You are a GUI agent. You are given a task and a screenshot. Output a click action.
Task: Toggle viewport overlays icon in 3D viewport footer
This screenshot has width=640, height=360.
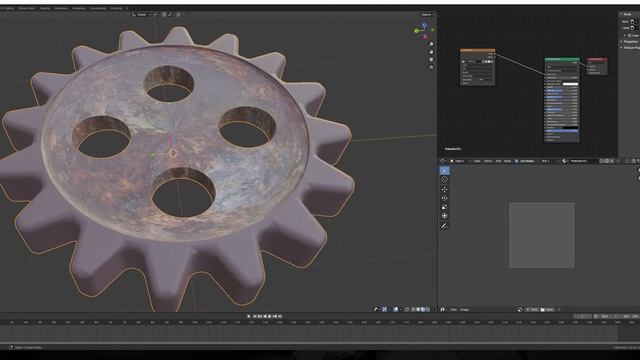point(396,309)
